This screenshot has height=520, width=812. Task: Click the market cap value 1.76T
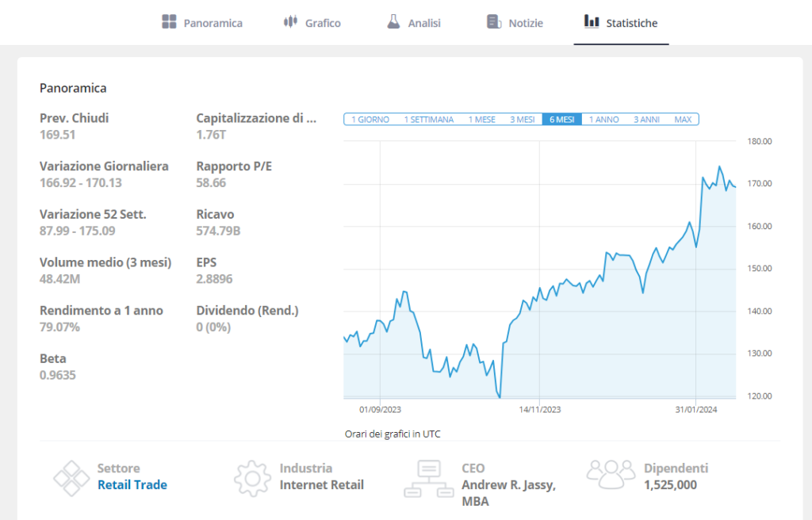coord(211,135)
